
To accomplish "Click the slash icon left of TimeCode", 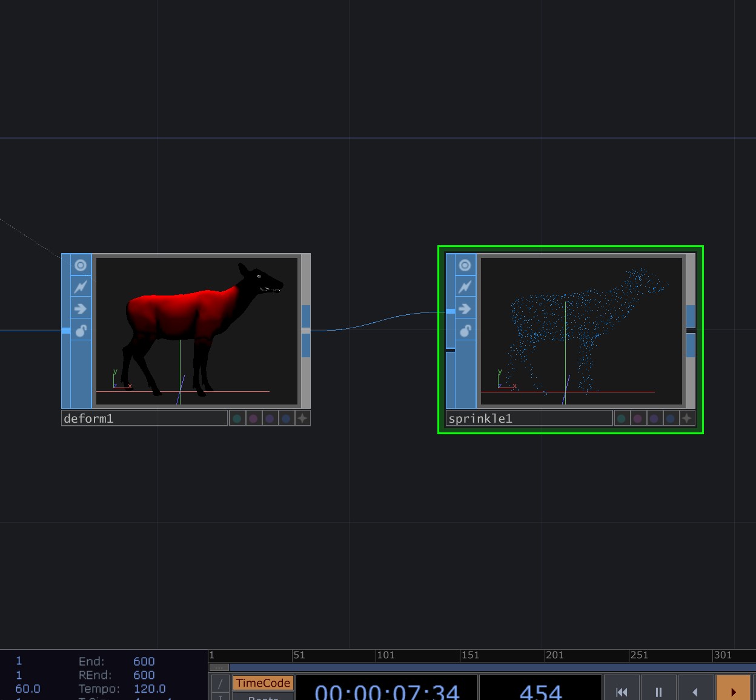I will 220,682.
